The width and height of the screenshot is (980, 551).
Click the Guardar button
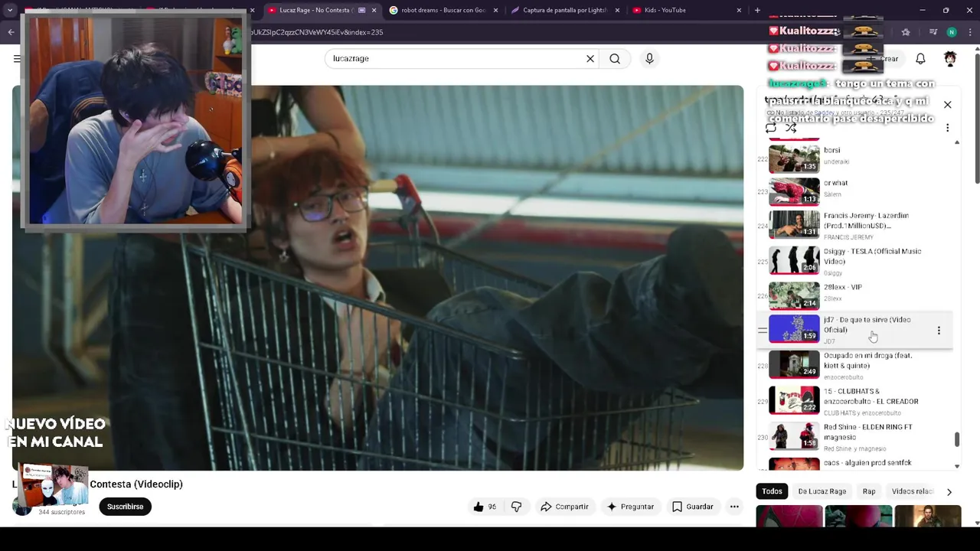click(x=693, y=507)
